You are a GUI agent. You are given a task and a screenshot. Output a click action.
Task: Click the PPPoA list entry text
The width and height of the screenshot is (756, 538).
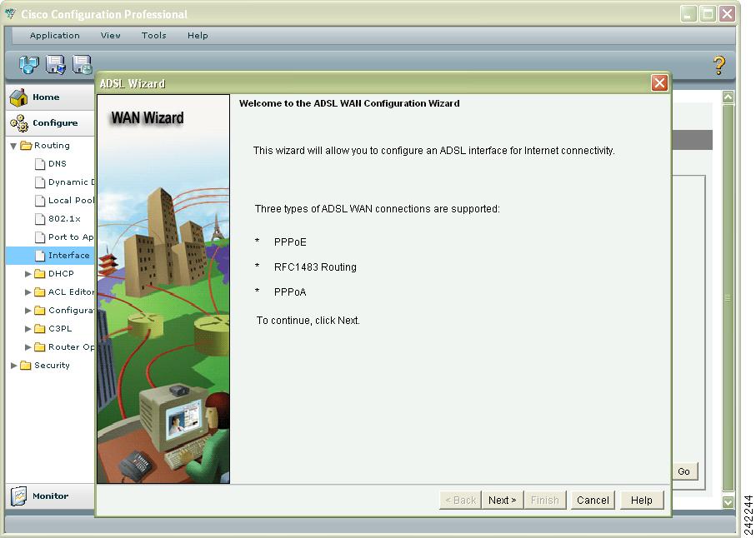(290, 292)
